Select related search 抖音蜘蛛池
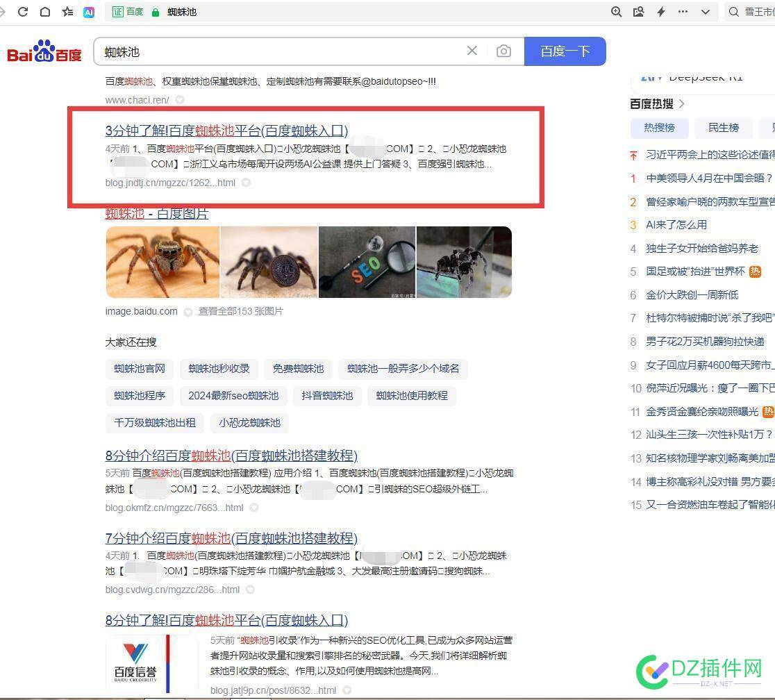 coord(327,396)
